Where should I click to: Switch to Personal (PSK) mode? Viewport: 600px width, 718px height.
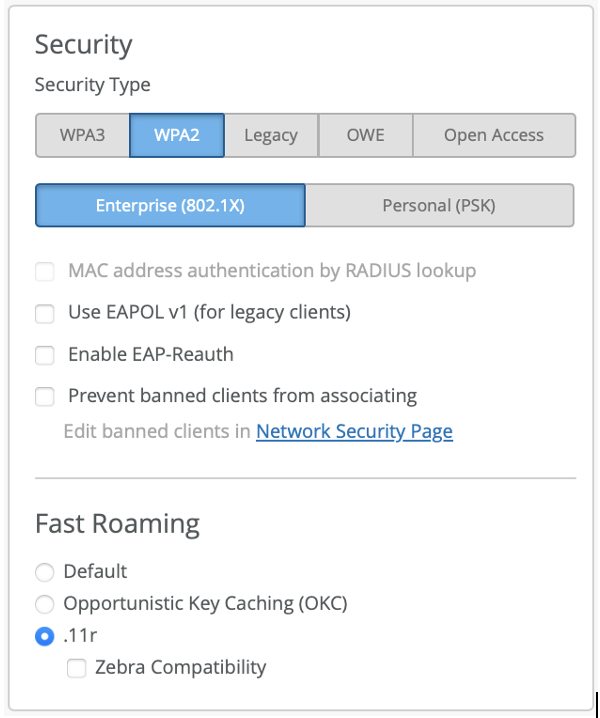439,206
